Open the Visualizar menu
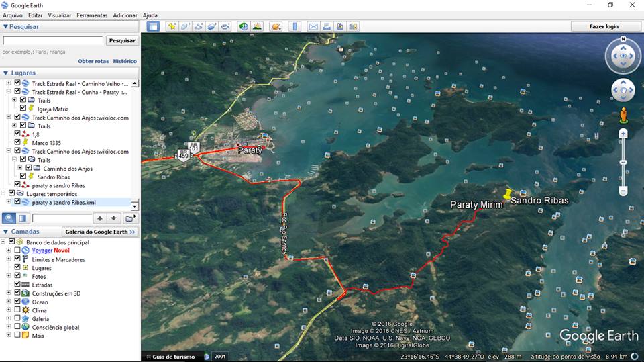This screenshot has height=362, width=644. pyautogui.click(x=60, y=15)
